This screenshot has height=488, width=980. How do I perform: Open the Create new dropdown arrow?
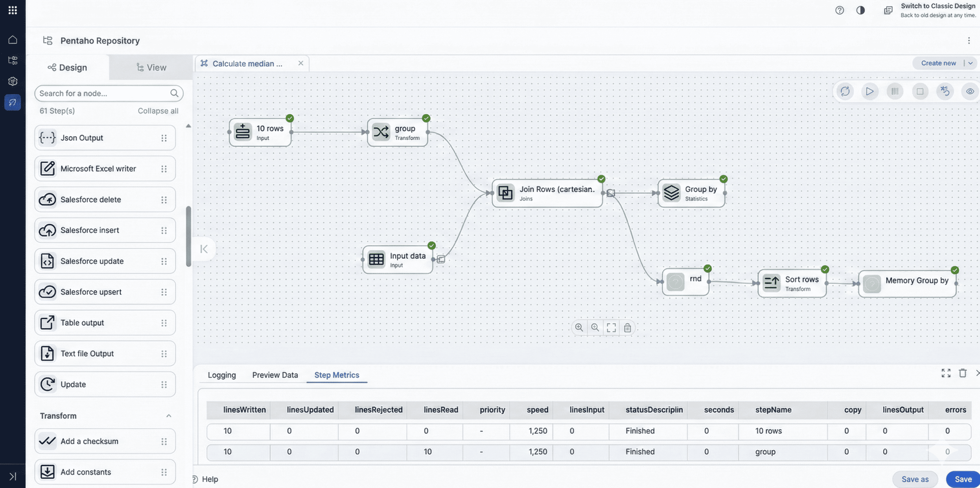click(x=971, y=63)
